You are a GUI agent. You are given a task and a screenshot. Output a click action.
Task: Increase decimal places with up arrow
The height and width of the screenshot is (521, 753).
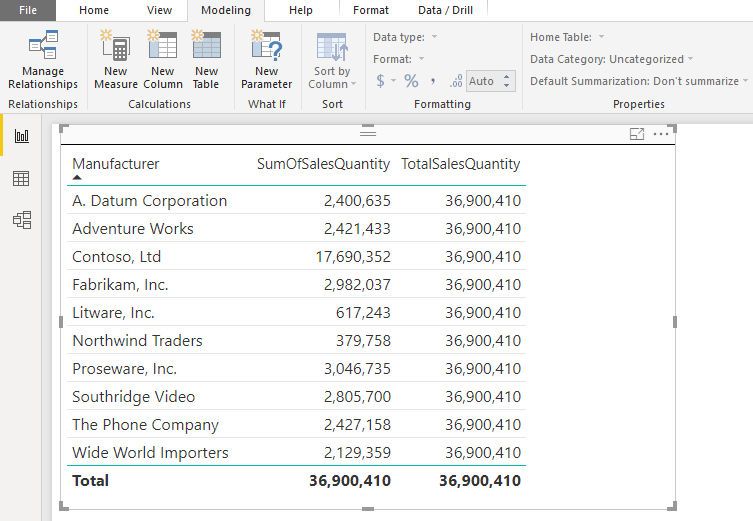[x=507, y=76]
